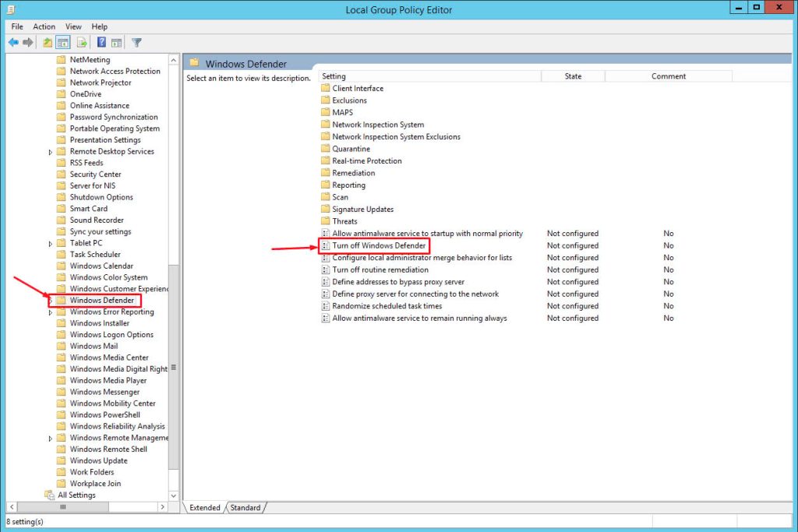This screenshot has height=532, width=798.
Task: Expand the Windows Defender tree node
Action: coord(50,301)
